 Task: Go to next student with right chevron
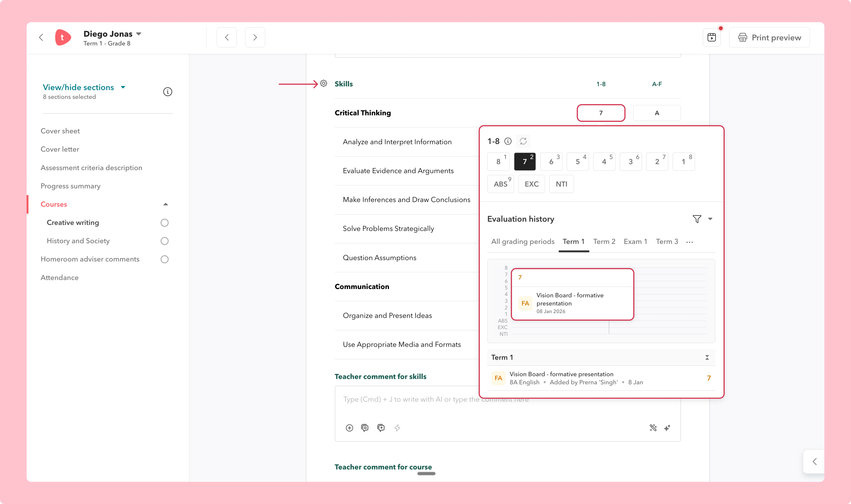[x=255, y=37]
